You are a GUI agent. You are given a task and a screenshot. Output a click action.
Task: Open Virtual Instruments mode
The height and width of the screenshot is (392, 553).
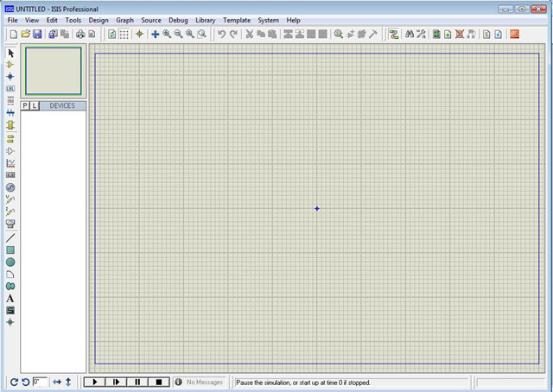pyautogui.click(x=10, y=224)
